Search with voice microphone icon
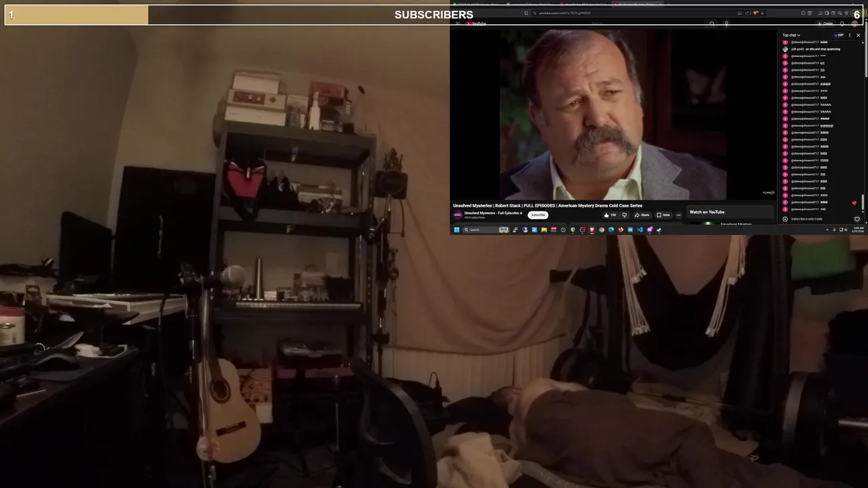 point(726,24)
